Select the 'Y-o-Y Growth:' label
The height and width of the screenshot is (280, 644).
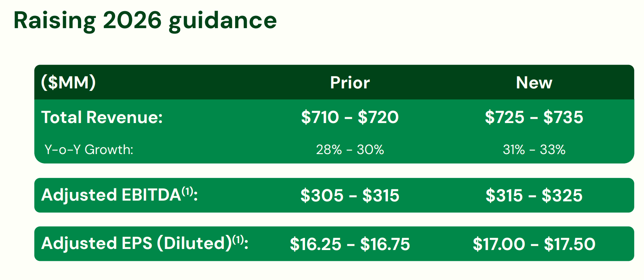[89, 149]
